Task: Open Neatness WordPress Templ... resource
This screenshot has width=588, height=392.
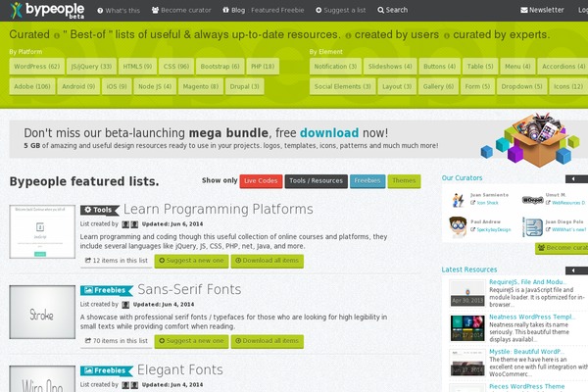Action: coord(532,317)
